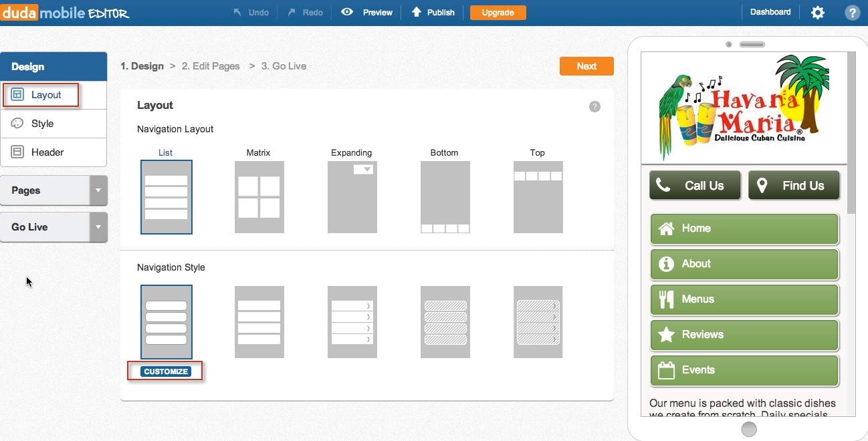Select the Matrix navigation layout
Image resolution: width=868 pixels, height=441 pixels.
pyautogui.click(x=259, y=197)
